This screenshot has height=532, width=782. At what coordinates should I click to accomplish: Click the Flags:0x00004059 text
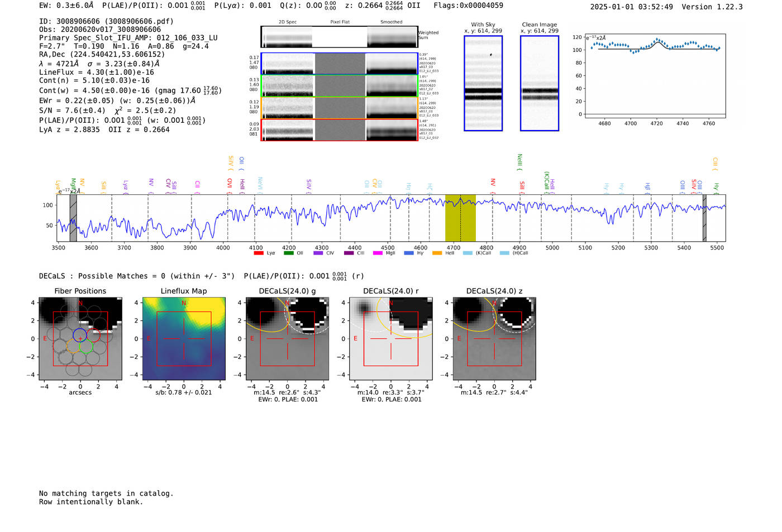[468, 6]
